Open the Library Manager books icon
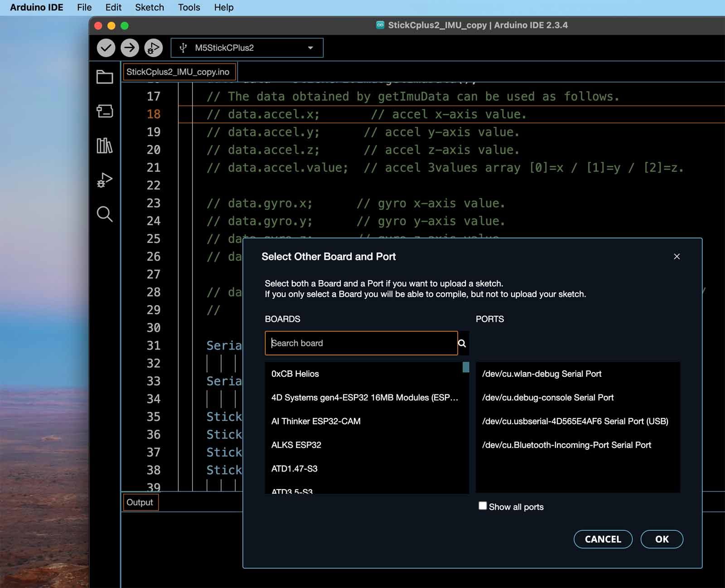 click(x=105, y=146)
